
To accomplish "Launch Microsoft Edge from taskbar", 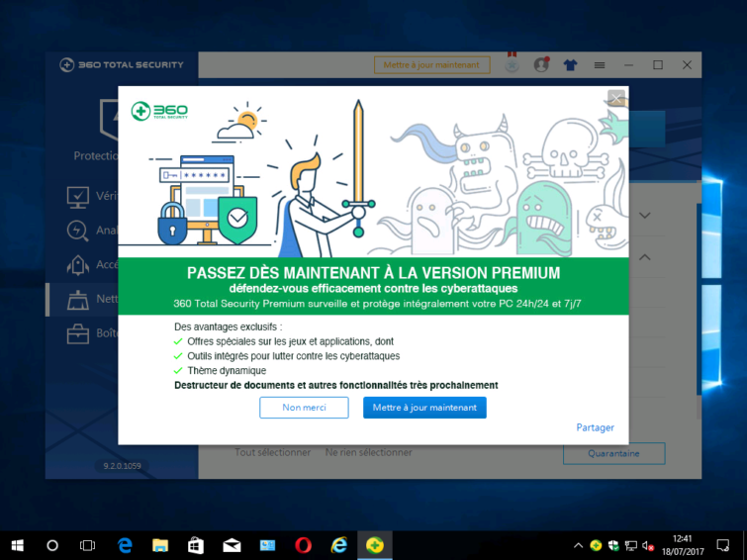I will (x=125, y=545).
